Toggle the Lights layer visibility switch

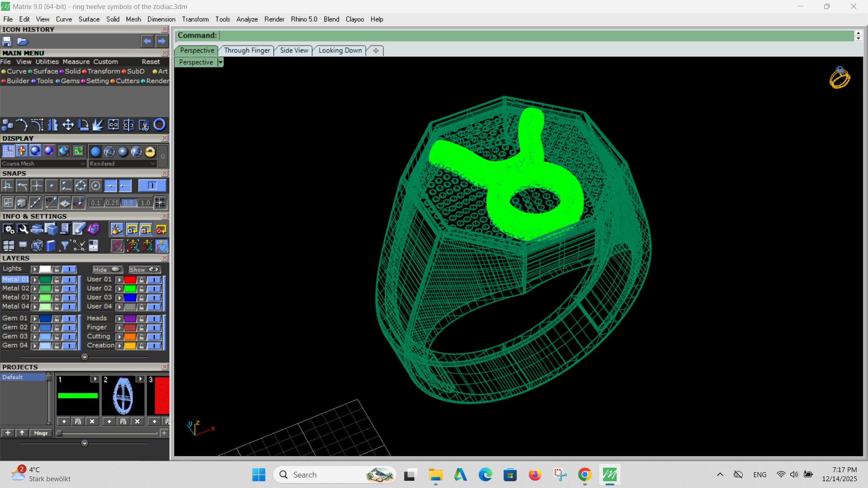point(69,269)
